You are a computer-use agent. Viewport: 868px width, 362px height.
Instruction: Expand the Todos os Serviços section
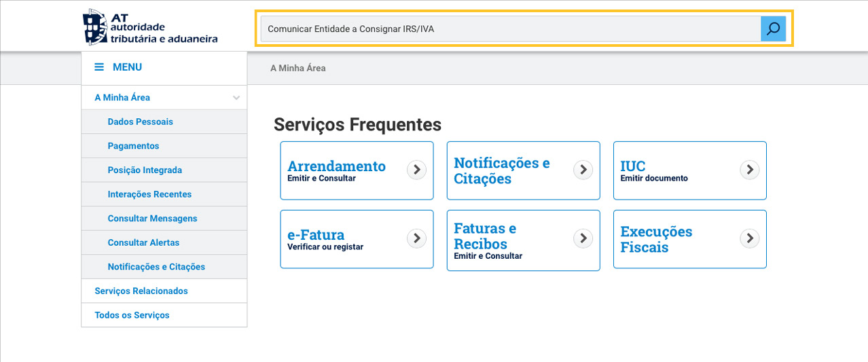132,315
